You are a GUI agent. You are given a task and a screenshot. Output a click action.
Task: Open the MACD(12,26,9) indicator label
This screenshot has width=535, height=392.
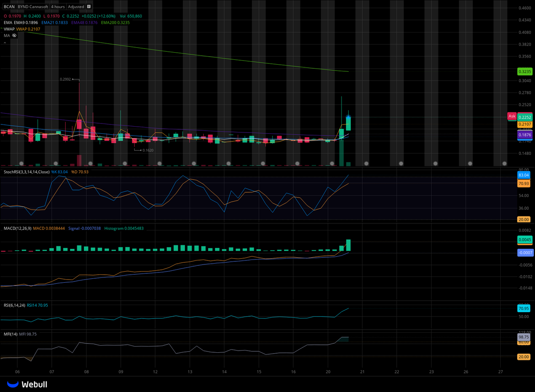[17, 228]
